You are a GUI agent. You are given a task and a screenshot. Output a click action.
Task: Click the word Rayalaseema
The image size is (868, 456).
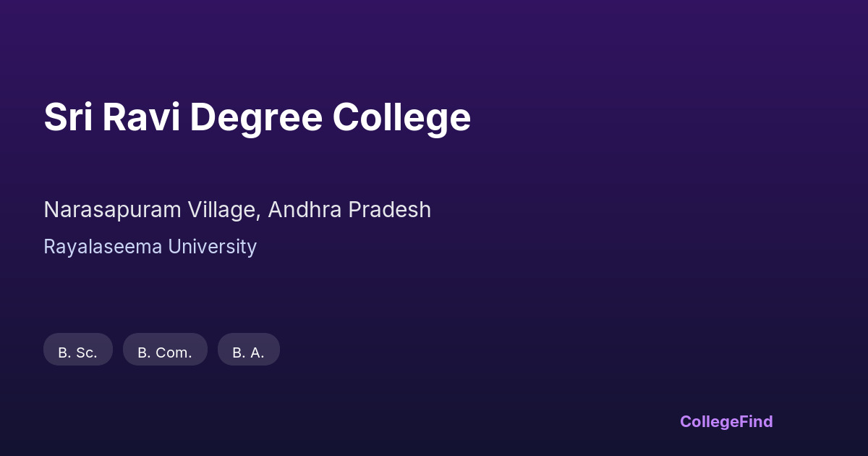[x=103, y=247]
